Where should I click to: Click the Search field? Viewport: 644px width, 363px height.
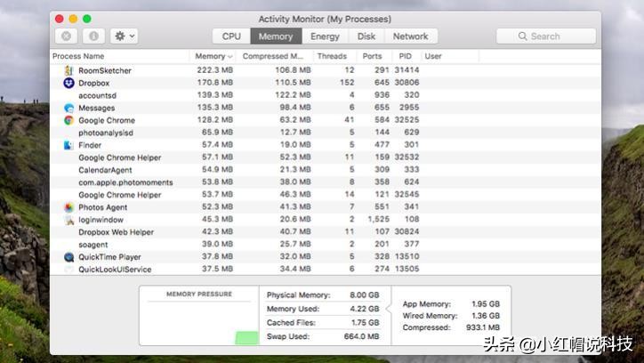click(x=546, y=36)
